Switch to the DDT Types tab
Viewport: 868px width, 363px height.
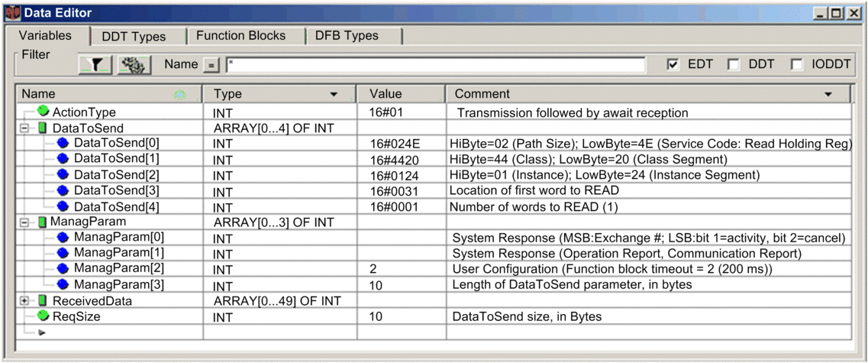pyautogui.click(x=134, y=37)
